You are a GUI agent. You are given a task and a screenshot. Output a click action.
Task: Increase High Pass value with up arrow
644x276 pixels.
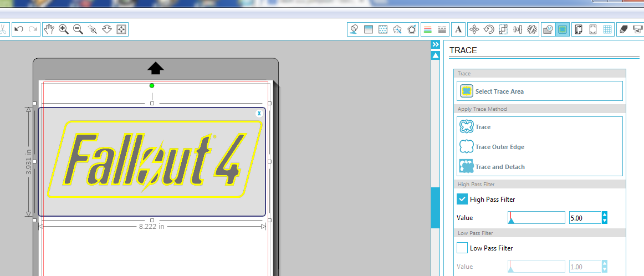[x=605, y=215]
